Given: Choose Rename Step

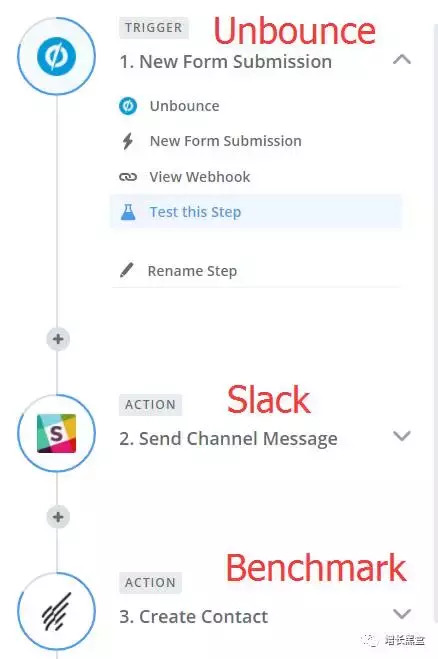Looking at the screenshot, I should click(x=256, y=271).
